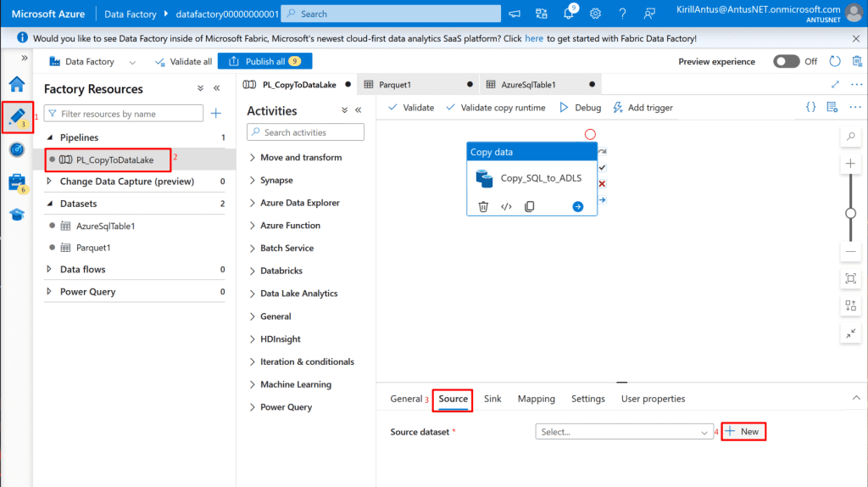
Task: Open the Parquet1 editor tab
Action: pyautogui.click(x=394, y=85)
